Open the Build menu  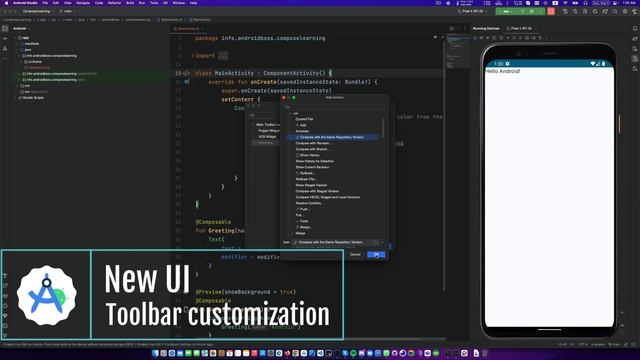coord(130,3)
